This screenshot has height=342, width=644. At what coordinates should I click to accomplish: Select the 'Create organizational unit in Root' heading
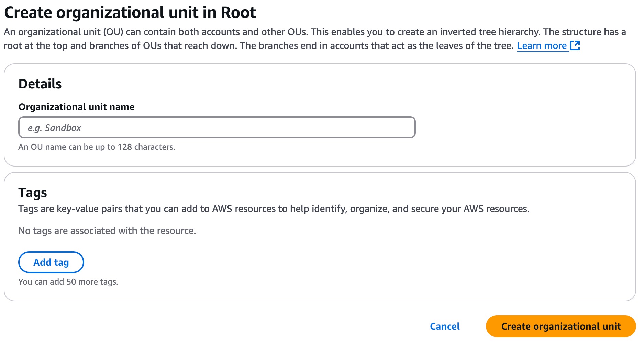130,13
